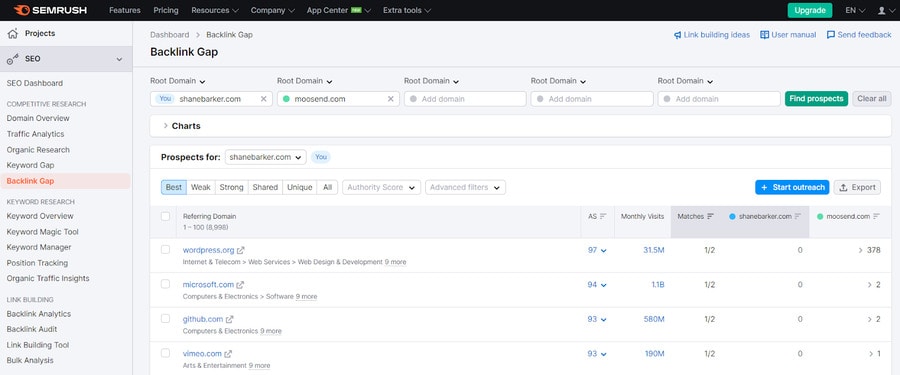Sort moosend.com column via sort icon
The height and width of the screenshot is (375, 900).
(876, 217)
